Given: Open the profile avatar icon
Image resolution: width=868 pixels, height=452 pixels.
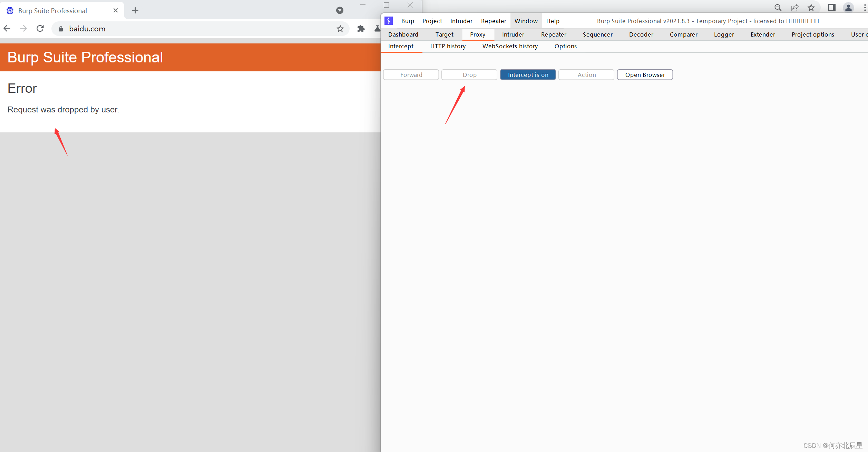Looking at the screenshot, I should click(x=848, y=8).
